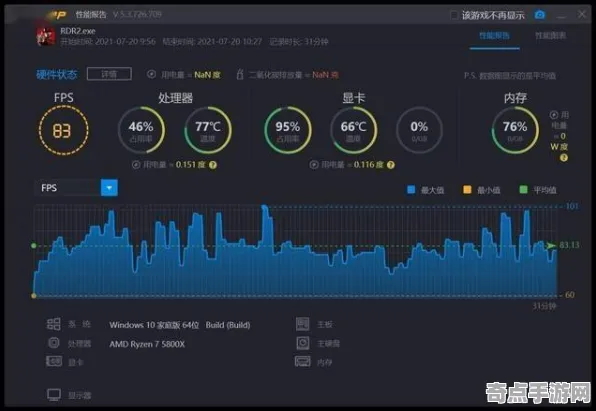Click the power usage icon beside NaN 度
Screen dimensions: 596x411
tap(151, 74)
